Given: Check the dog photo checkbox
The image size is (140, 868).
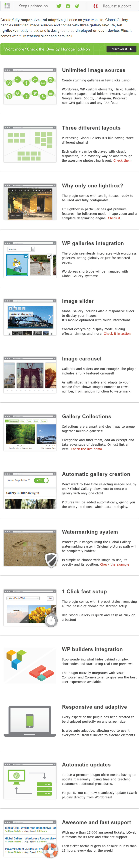Looking at the screenshot, I should coord(49,256).
